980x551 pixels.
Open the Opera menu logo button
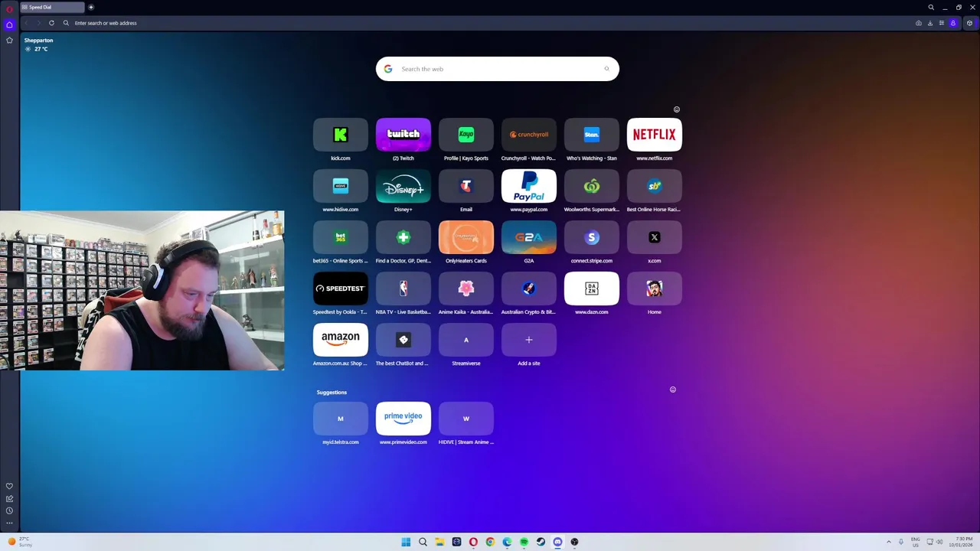pos(9,8)
